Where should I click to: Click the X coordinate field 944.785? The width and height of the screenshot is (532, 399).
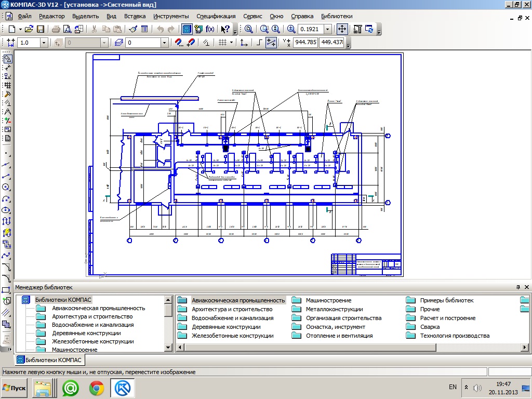click(305, 43)
